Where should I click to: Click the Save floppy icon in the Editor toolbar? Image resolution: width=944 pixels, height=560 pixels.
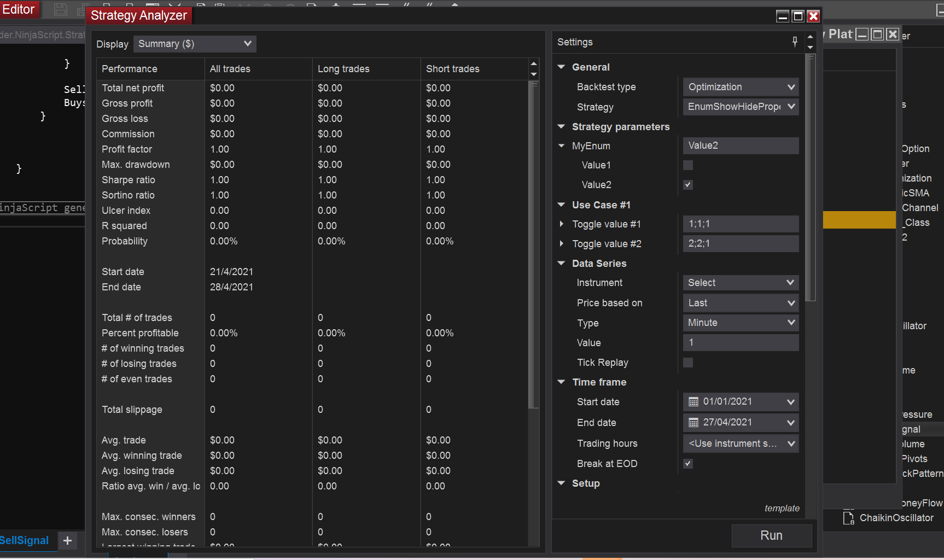pos(61,9)
